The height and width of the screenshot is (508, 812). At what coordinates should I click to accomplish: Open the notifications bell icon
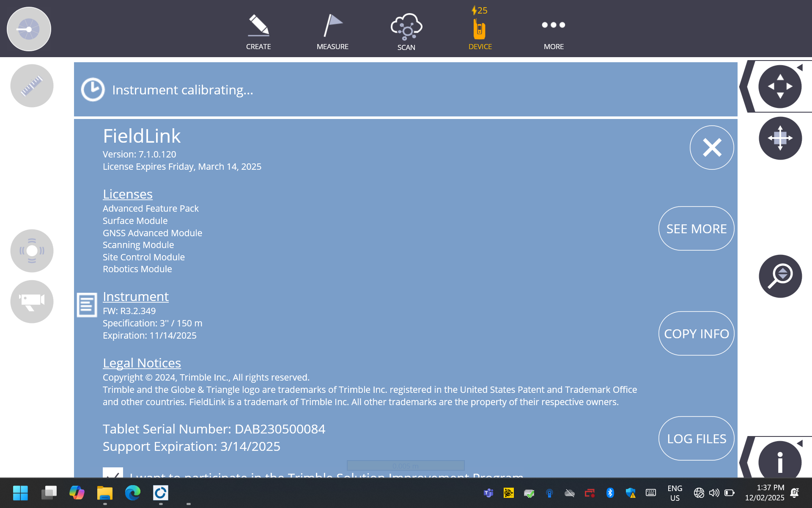coord(795,493)
